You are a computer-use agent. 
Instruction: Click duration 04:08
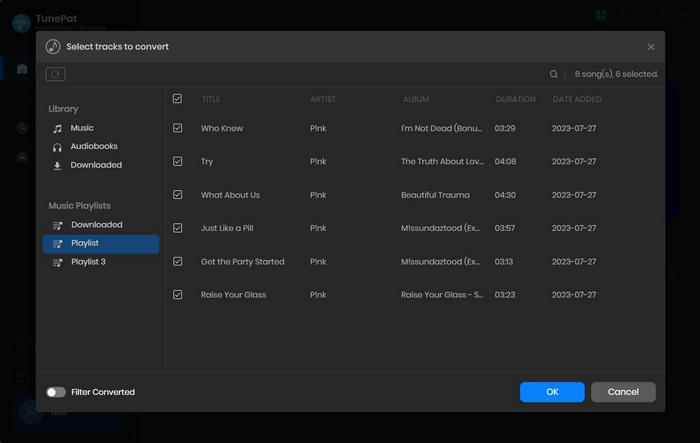coord(505,161)
